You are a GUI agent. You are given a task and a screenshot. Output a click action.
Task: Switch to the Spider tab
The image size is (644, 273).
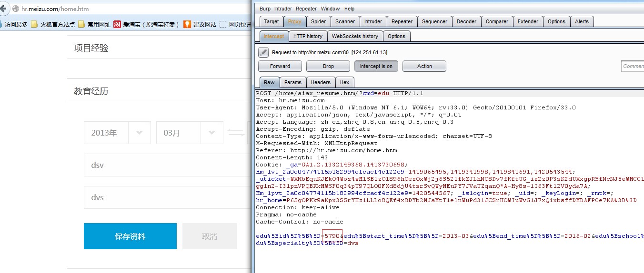tap(319, 21)
